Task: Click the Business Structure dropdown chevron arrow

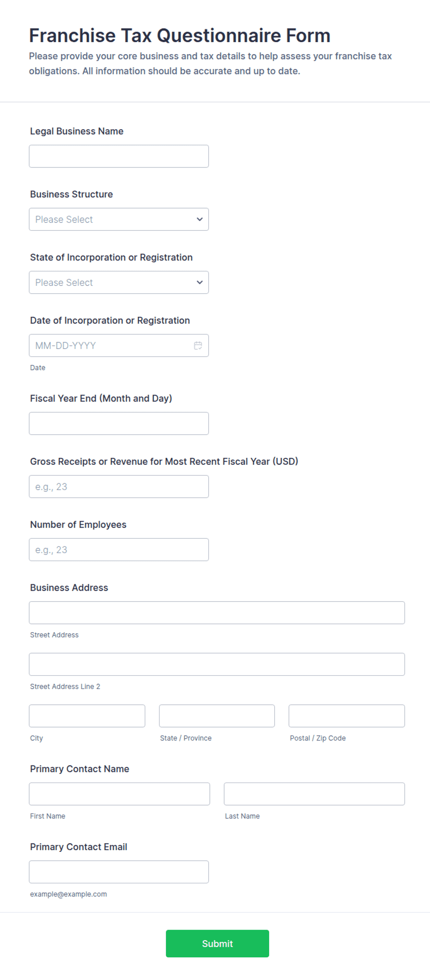Action: point(200,219)
